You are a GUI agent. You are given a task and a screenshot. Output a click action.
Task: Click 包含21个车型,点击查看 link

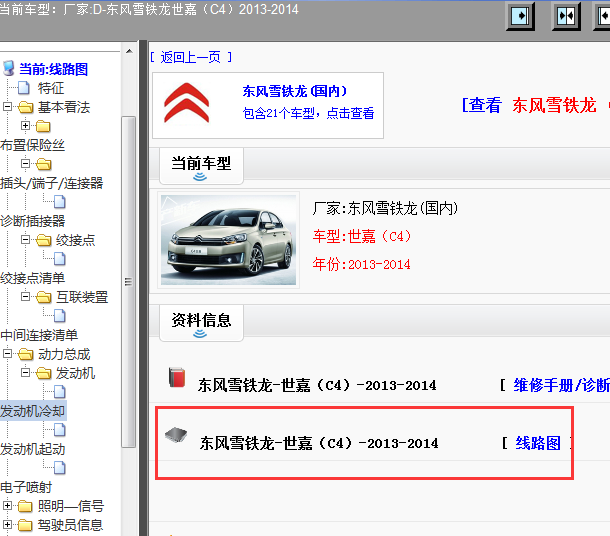click(308, 114)
